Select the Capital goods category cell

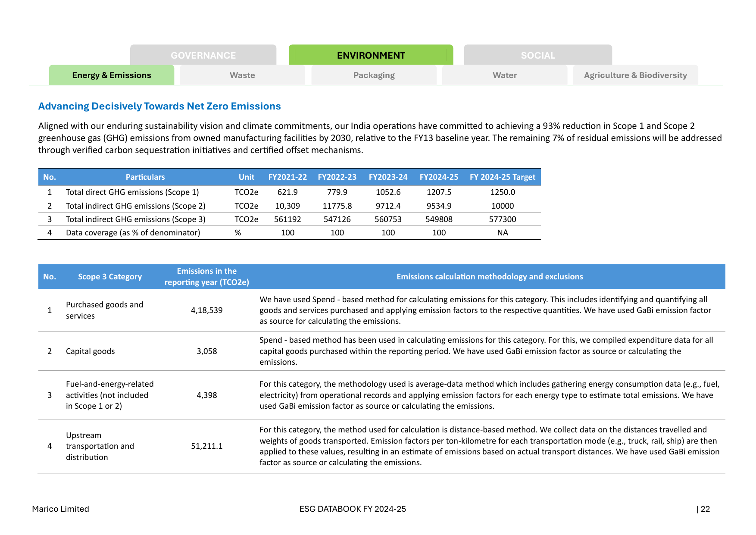click(x=91, y=351)
